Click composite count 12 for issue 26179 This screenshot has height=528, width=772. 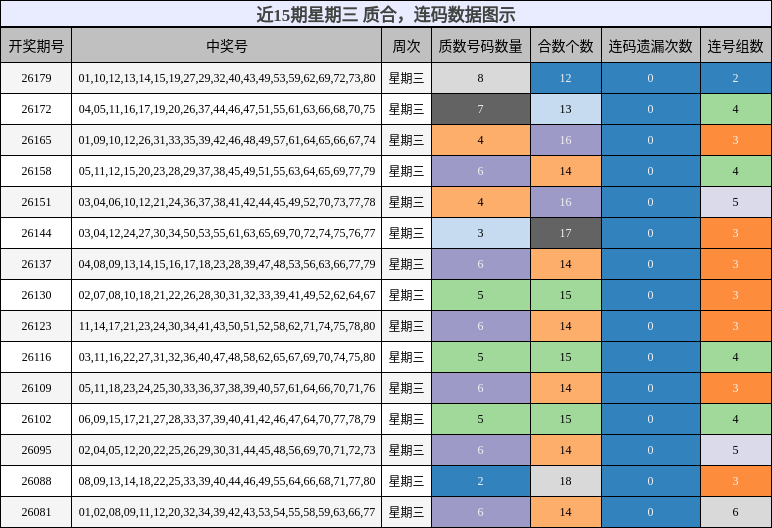565,78
